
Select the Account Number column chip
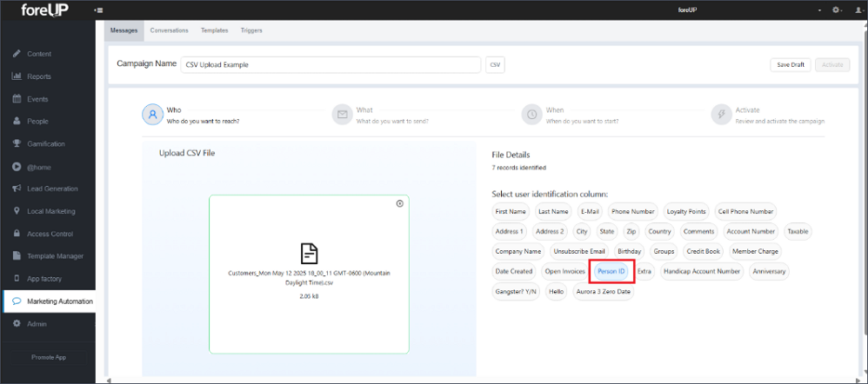[752, 231]
